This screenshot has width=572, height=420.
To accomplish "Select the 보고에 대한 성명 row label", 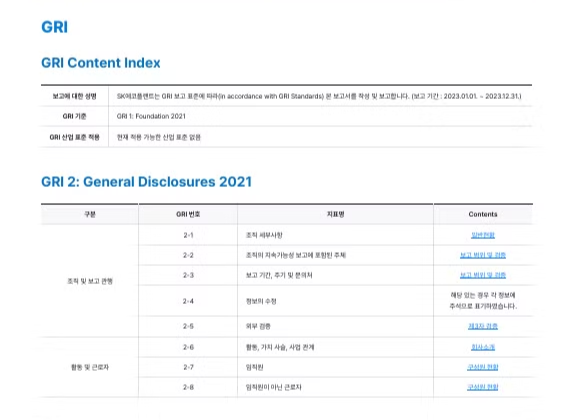I will click(x=74, y=96).
